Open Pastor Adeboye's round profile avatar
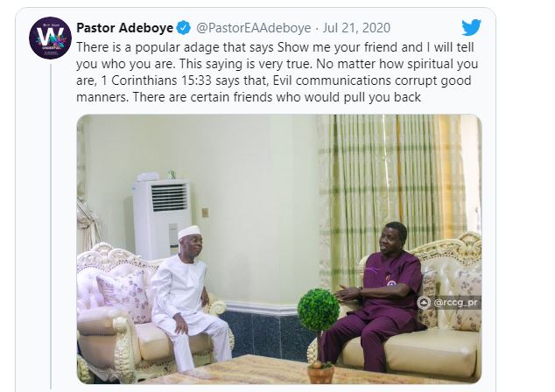Screen dimensions: 555x392 (50, 38)
